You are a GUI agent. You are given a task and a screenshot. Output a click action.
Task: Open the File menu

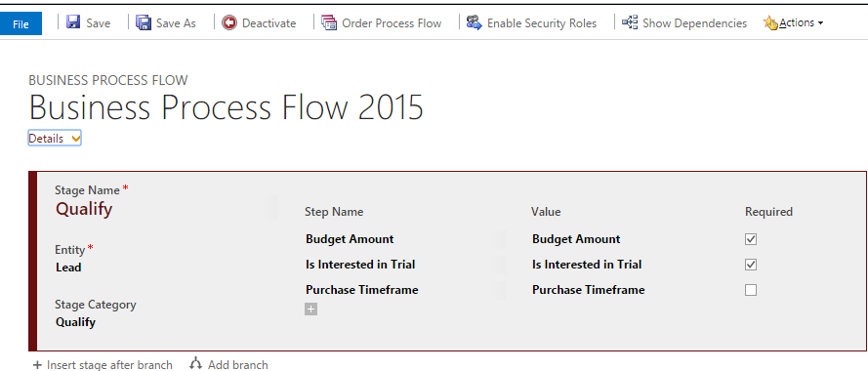point(21,24)
